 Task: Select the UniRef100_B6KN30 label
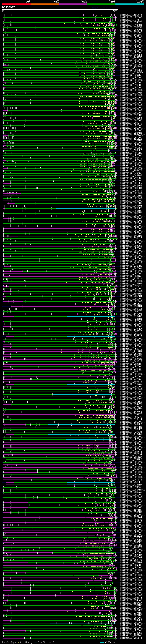tap(131, 359)
